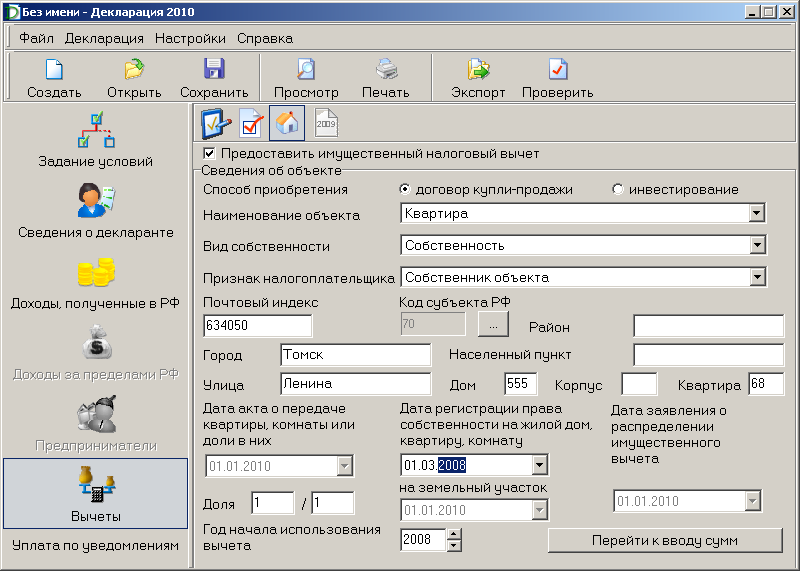This screenshot has width=800, height=571.
Task: Click the Доля denominator field
Action: [333, 503]
